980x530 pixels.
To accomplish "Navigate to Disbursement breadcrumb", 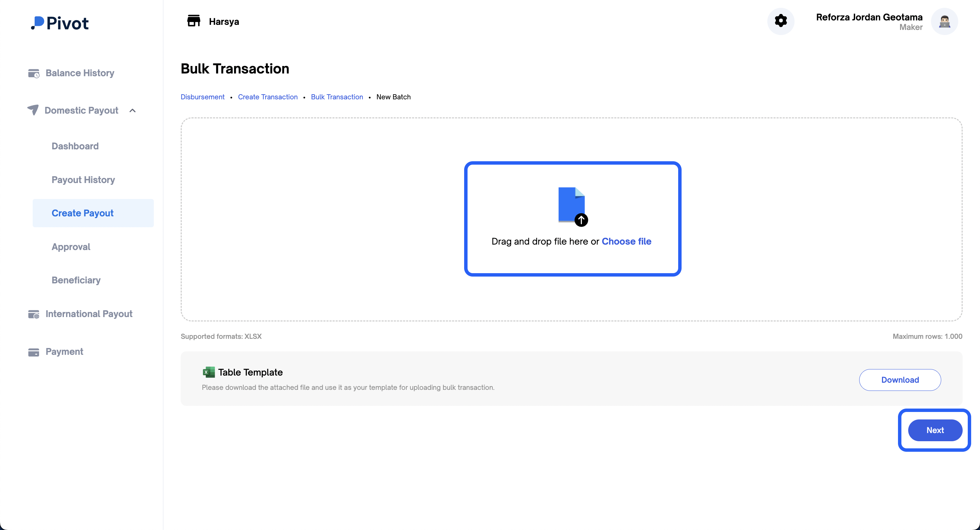I will pyautogui.click(x=202, y=97).
